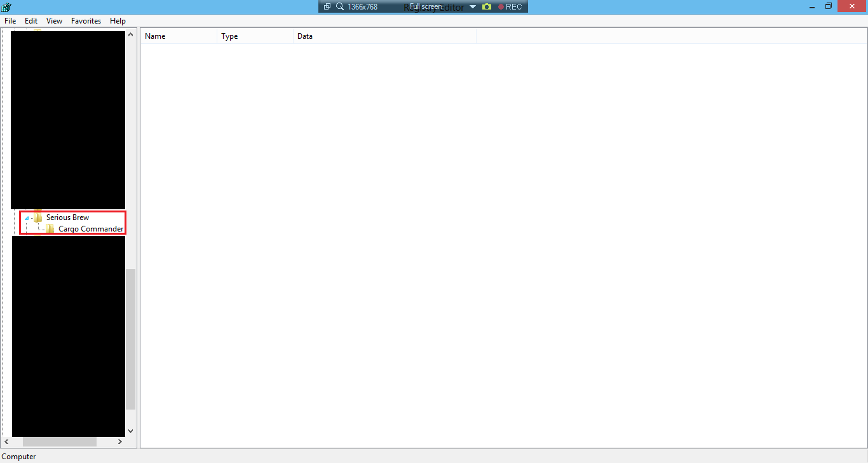Click the window-select icon in the recorder bar
The width and height of the screenshot is (868, 463).
click(x=327, y=7)
